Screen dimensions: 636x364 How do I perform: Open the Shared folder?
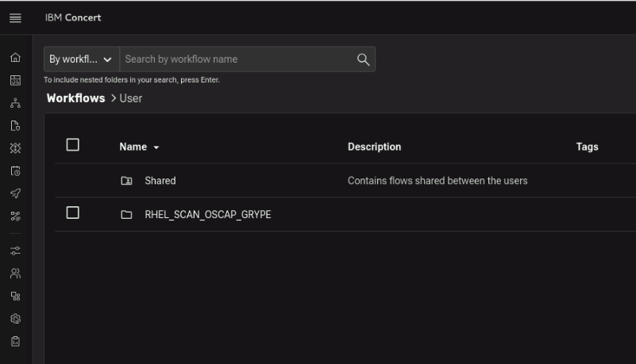pos(160,181)
